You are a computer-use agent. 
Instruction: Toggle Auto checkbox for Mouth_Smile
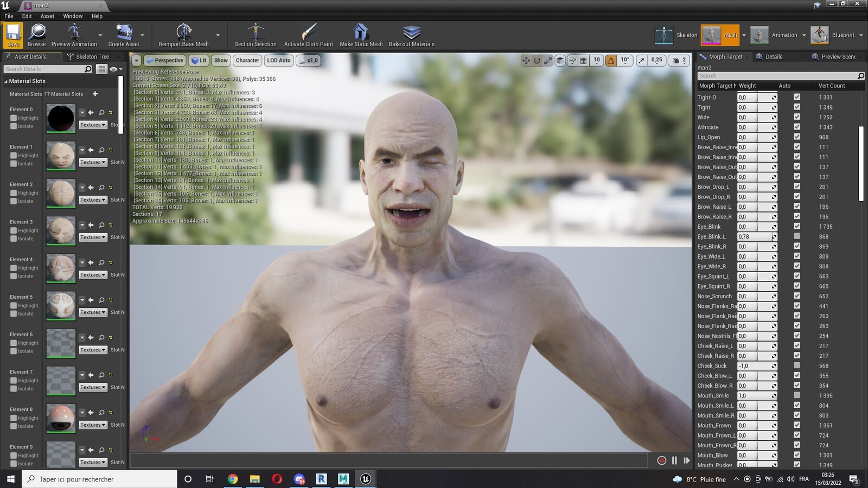pyautogui.click(x=797, y=395)
